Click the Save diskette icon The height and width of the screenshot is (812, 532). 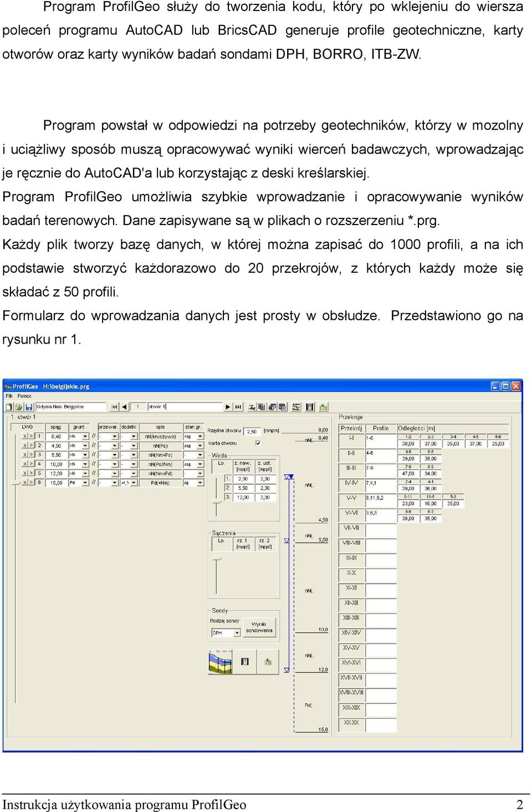[x=29, y=407]
